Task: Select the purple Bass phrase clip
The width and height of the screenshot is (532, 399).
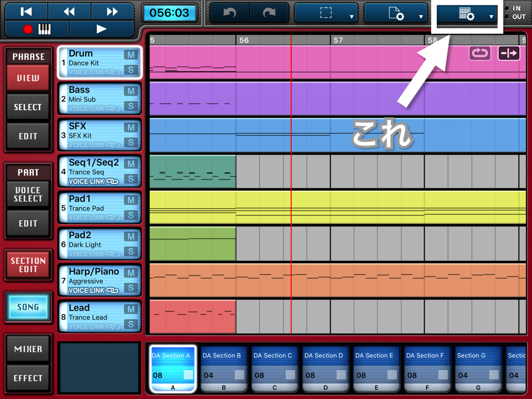Action: [x=338, y=99]
